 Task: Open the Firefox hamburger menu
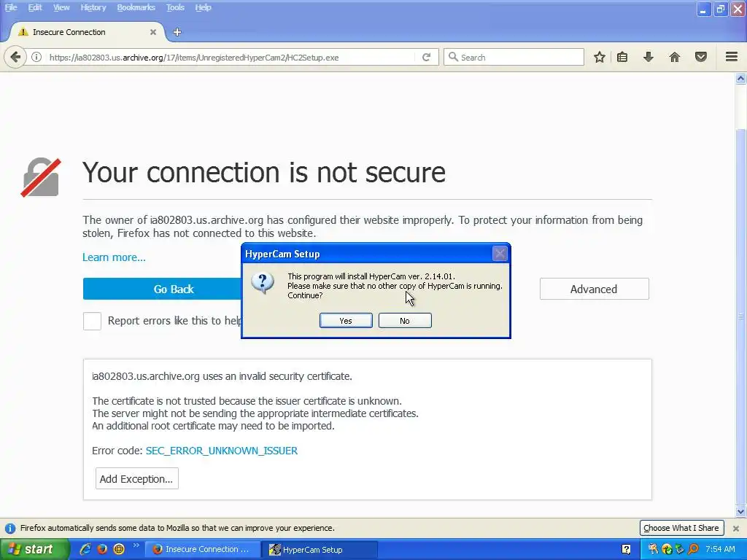pos(732,57)
